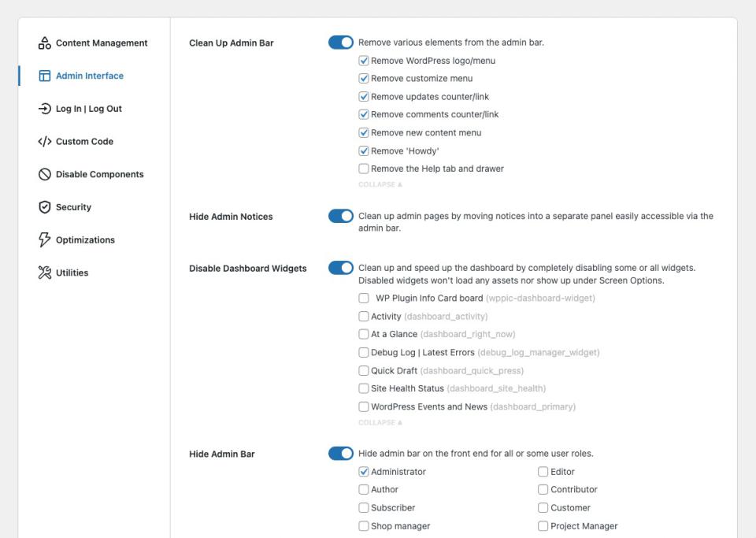Enable Editor role for hiding admin bar
The height and width of the screenshot is (538, 756).
point(543,472)
